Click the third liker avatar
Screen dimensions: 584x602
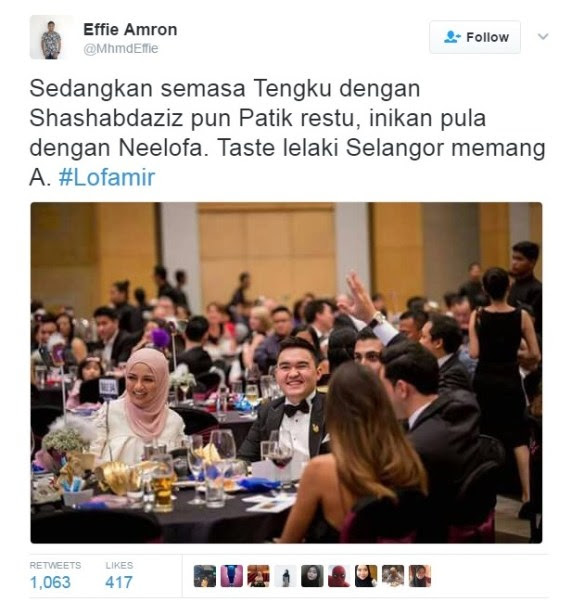pyautogui.click(x=258, y=576)
